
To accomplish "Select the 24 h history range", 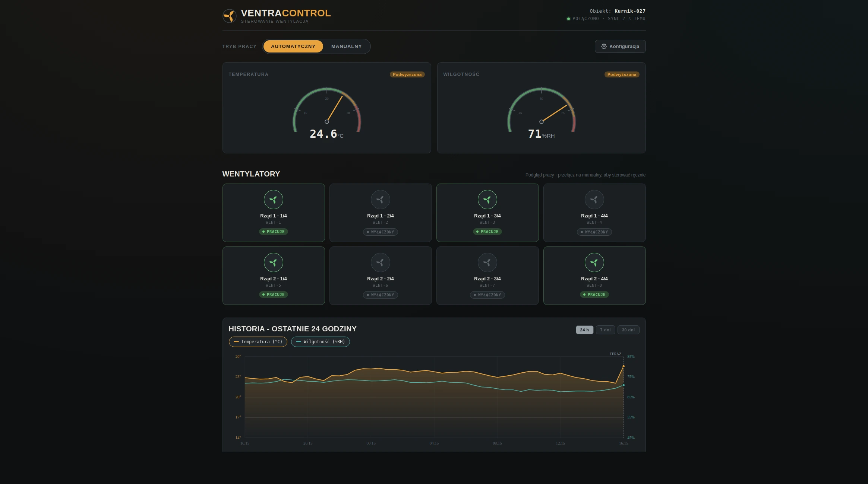I will click(x=584, y=330).
